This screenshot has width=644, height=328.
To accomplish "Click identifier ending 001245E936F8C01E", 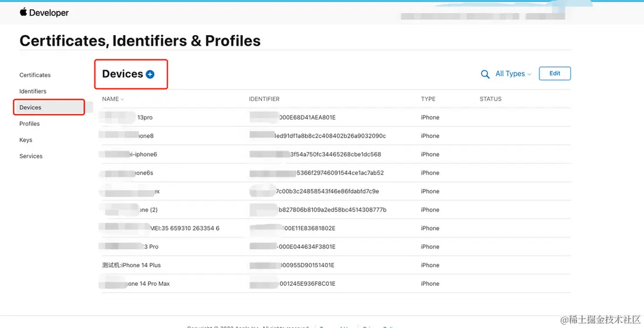I will [x=293, y=283].
